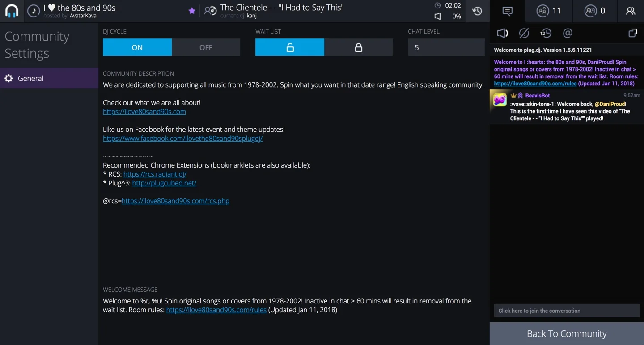Click the clock icon beside 02:02
This screenshot has height=345, width=644.
tap(437, 6)
